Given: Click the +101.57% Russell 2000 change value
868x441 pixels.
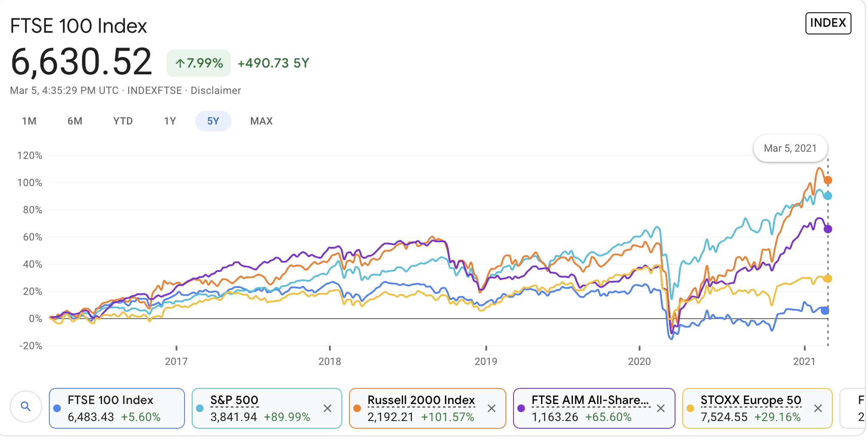Looking at the screenshot, I should point(448,417).
